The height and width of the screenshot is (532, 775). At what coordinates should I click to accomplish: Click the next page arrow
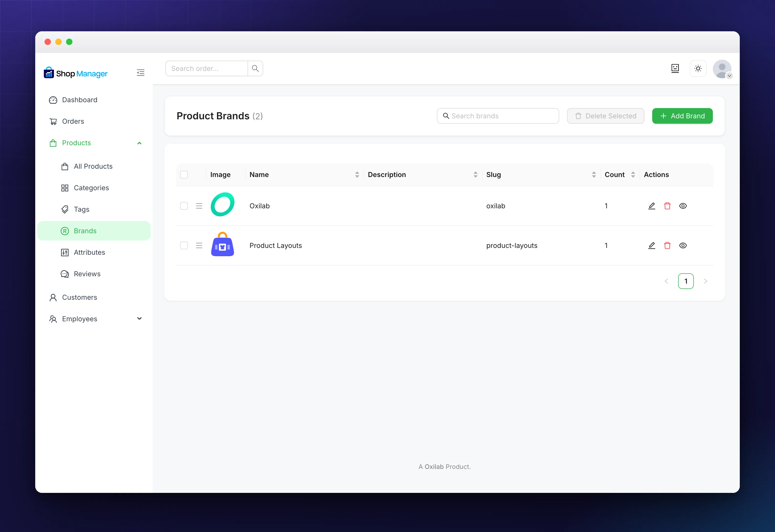pos(705,281)
